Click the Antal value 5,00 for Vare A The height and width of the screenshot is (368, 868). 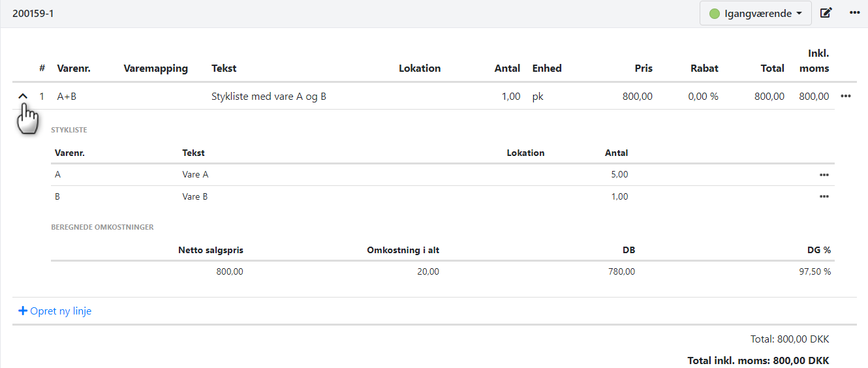point(617,175)
